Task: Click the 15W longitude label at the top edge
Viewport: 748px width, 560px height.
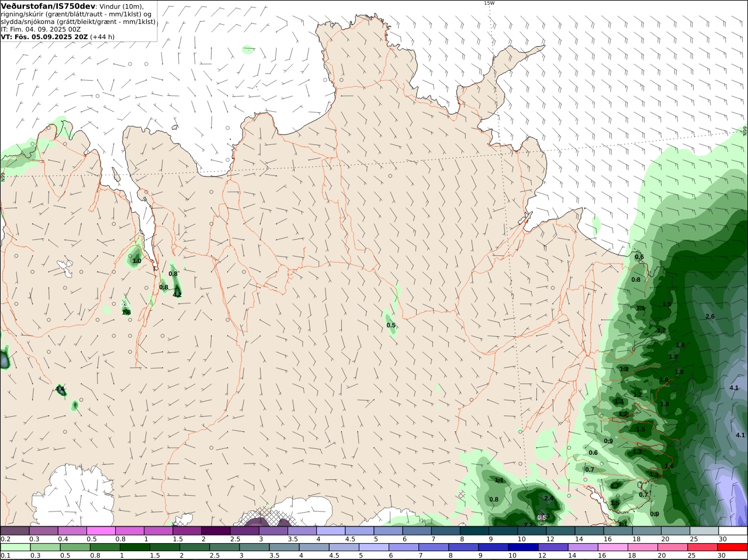Action: pos(489,3)
